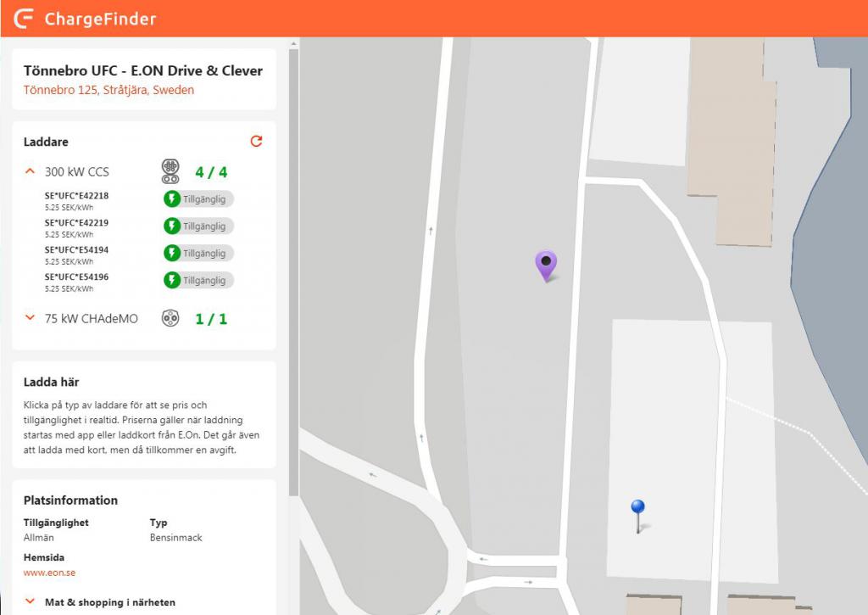Screen dimensions: 868x615
Task: Click the blue pin map marker
Action: 637,516
